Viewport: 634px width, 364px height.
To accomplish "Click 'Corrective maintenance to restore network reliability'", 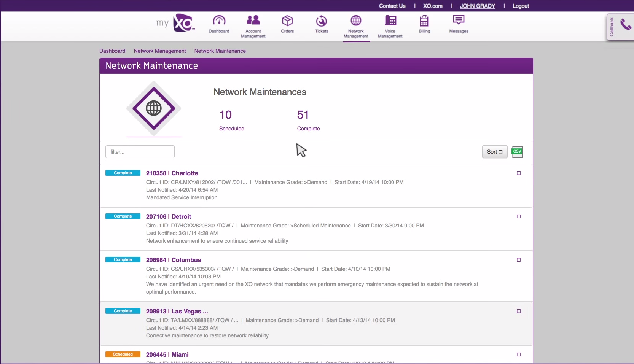I will click(207, 335).
